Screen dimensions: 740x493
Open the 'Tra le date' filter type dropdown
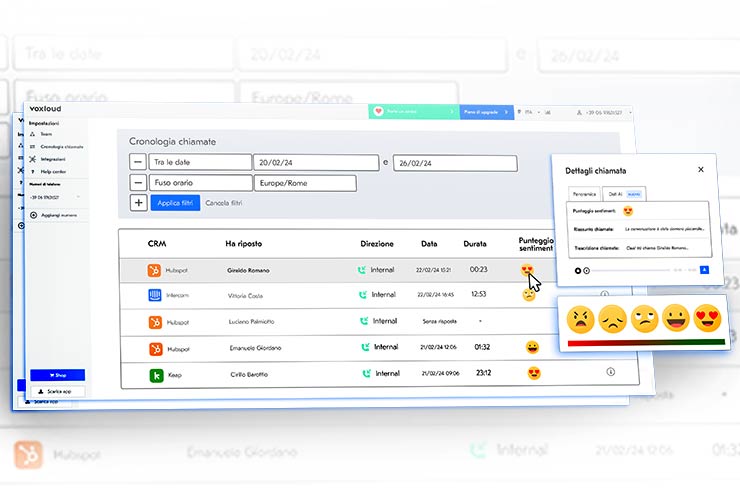pos(200,162)
